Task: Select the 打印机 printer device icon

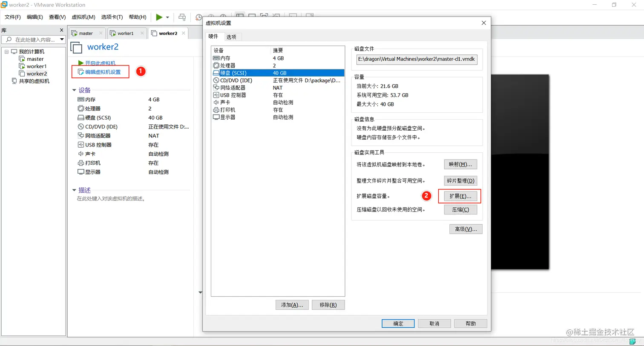Action: click(x=217, y=110)
